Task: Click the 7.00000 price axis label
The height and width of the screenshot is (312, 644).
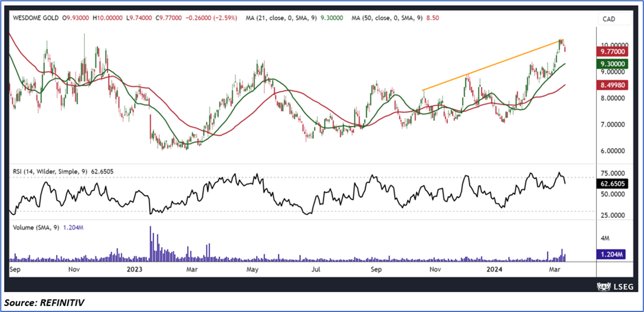Action: [613, 124]
